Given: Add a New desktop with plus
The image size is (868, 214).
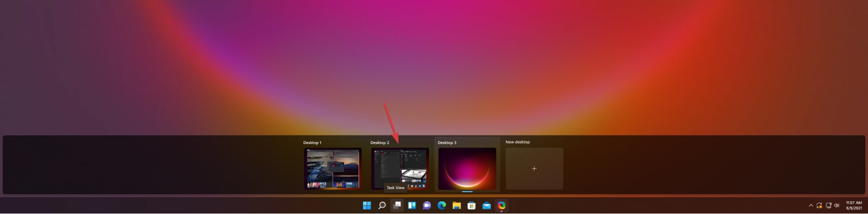Looking at the screenshot, I should [534, 168].
